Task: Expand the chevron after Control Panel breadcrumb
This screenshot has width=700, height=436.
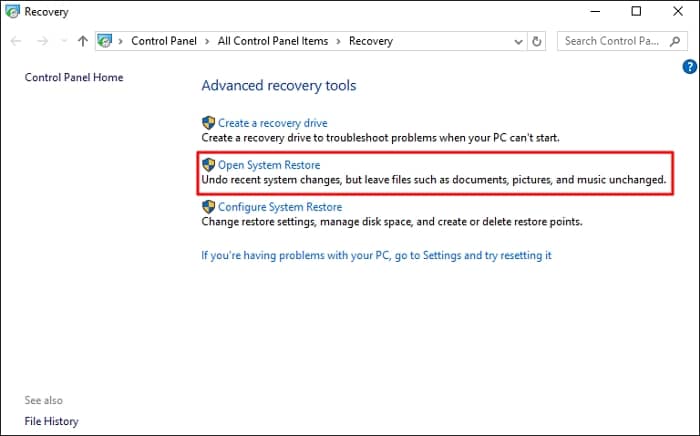Action: coord(207,42)
